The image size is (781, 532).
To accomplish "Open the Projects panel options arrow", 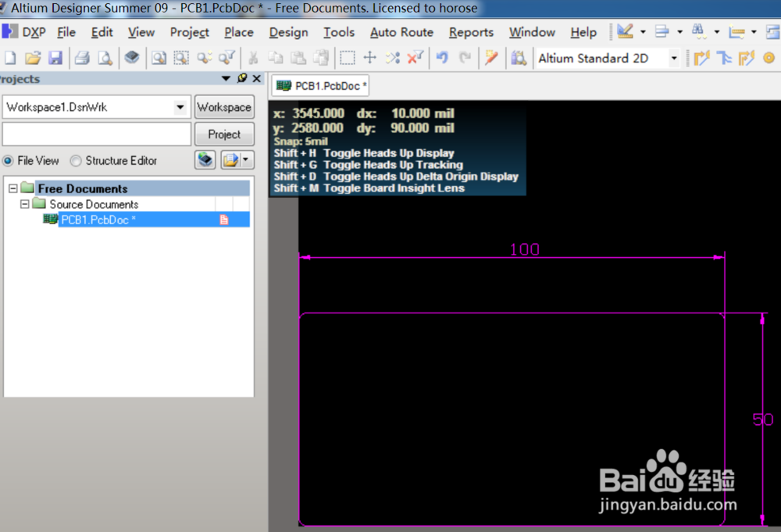I will 226,79.
